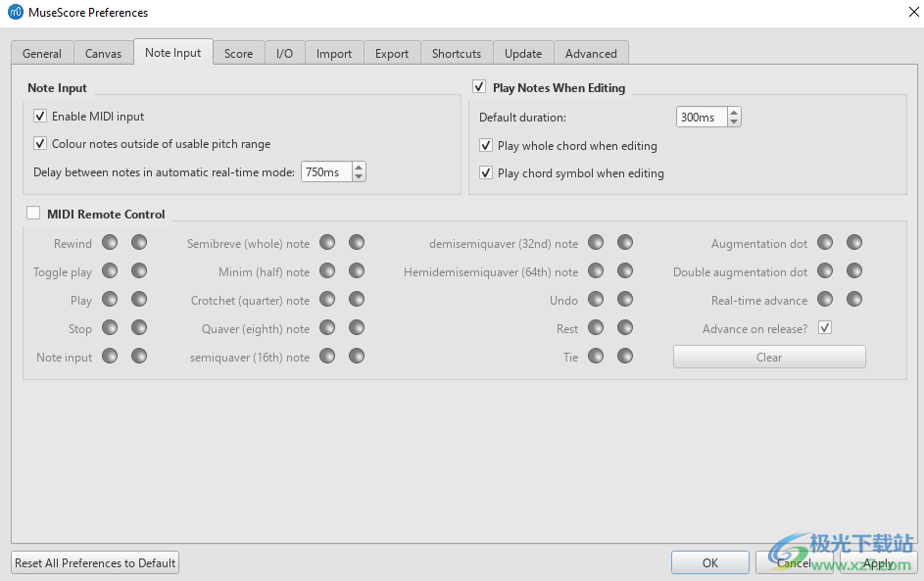Uncheck Play chord symbol when editing

pyautogui.click(x=486, y=173)
